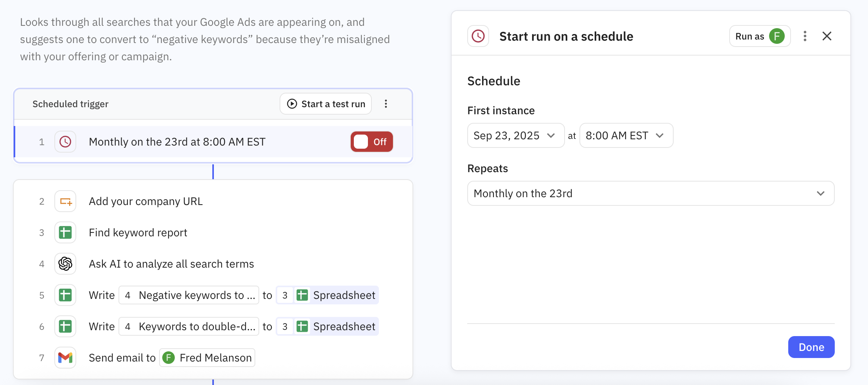Close the Start run on a schedule panel
Viewport: 868px width, 385px height.
point(827,36)
